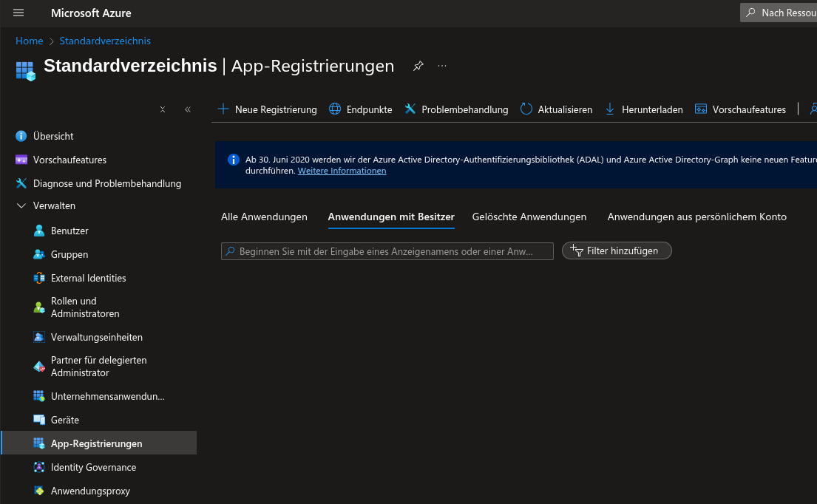Click Herunterladen in the toolbar
This screenshot has width=817, height=504.
pos(644,109)
